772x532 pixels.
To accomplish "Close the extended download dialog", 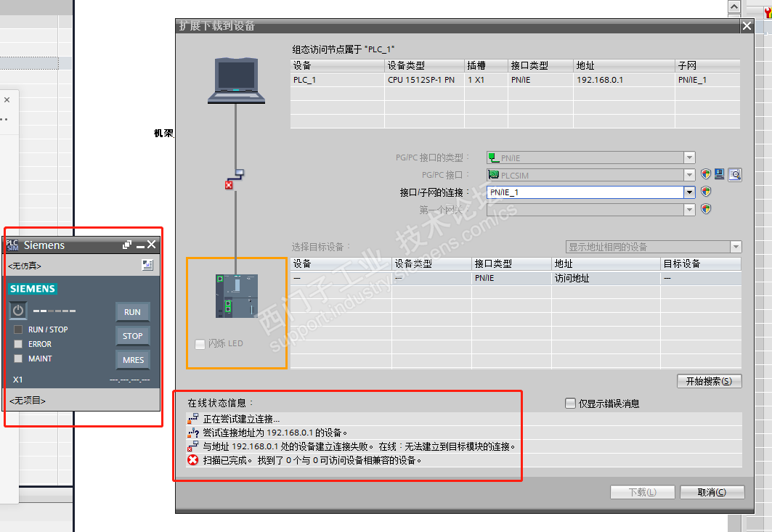I will point(747,25).
